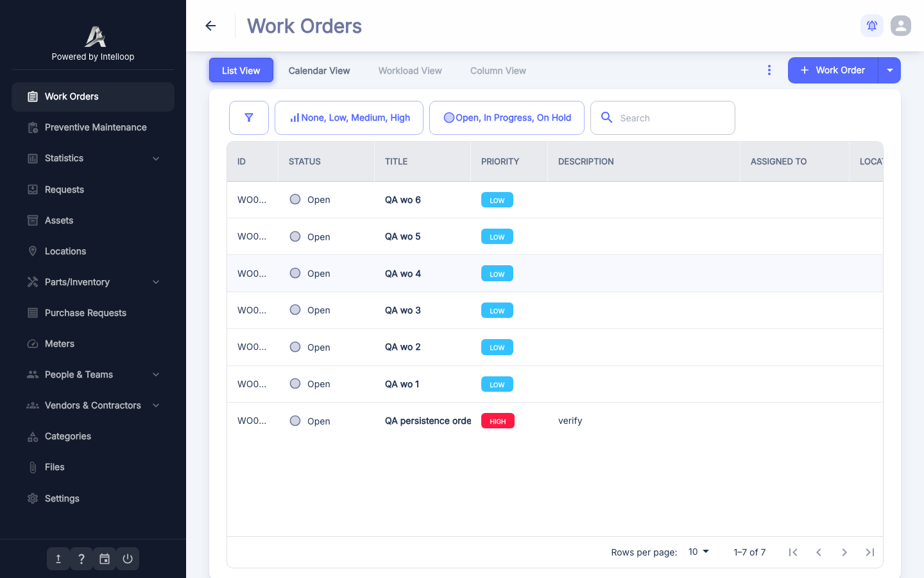924x578 pixels.
Task: Go to next page of table
Action: [844, 552]
